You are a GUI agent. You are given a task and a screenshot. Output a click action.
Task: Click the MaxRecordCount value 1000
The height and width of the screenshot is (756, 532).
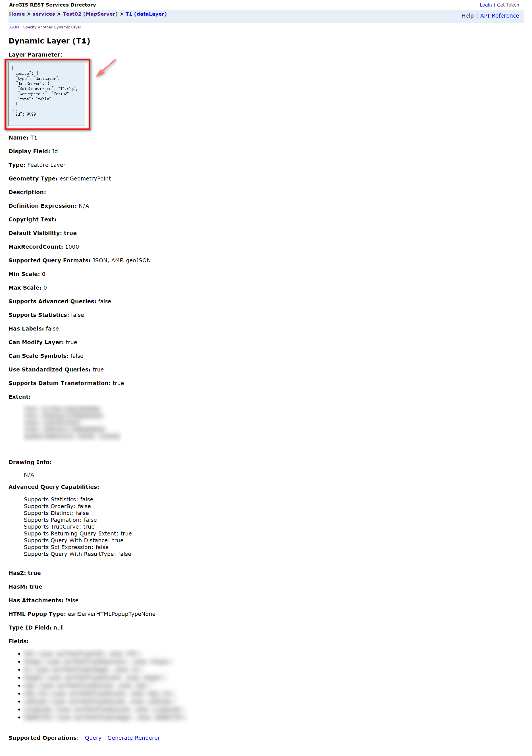pos(72,247)
